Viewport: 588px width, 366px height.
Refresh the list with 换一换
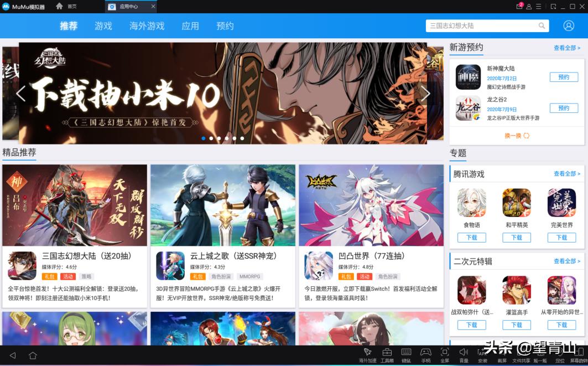pos(517,136)
